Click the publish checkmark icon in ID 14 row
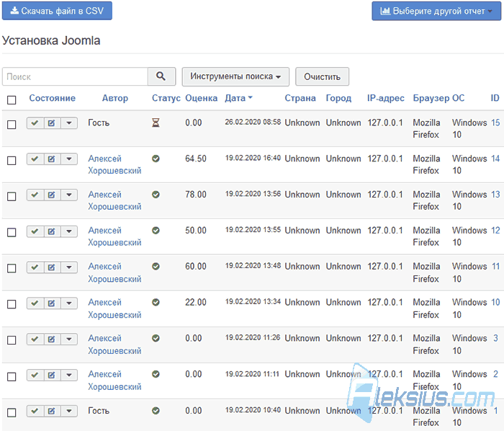504x431 pixels. click(x=35, y=159)
